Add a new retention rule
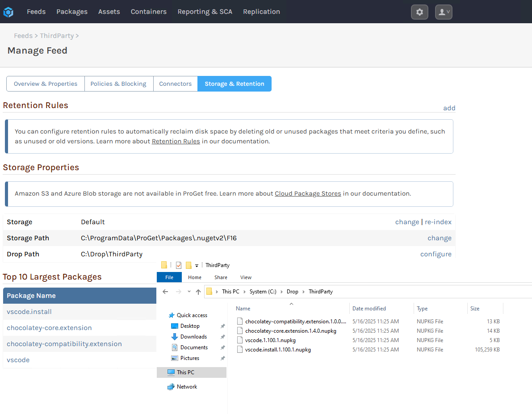Image resolution: width=532 pixels, height=414 pixels. point(449,108)
